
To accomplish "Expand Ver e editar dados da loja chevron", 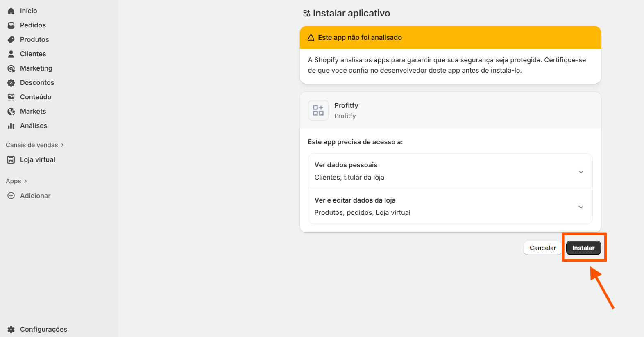I will 581,207.
